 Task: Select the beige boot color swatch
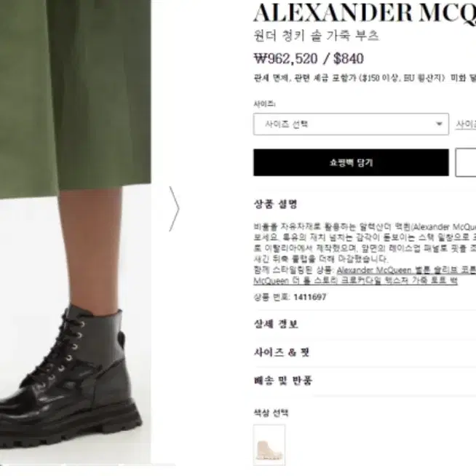(269, 445)
